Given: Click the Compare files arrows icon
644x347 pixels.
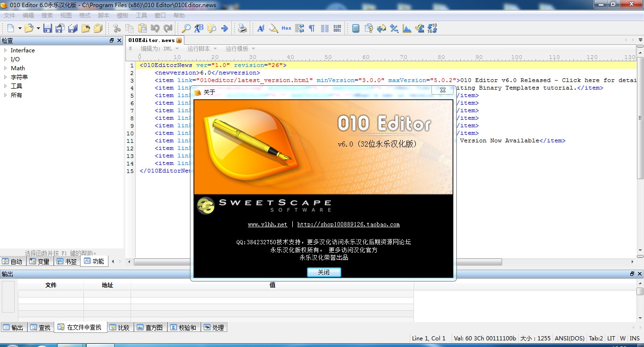Looking at the screenshot, I should point(381,28).
